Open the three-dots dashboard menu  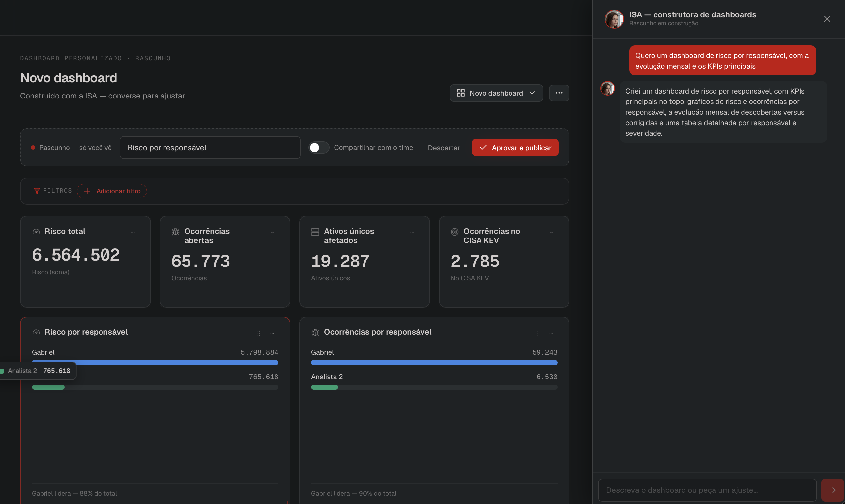point(559,93)
